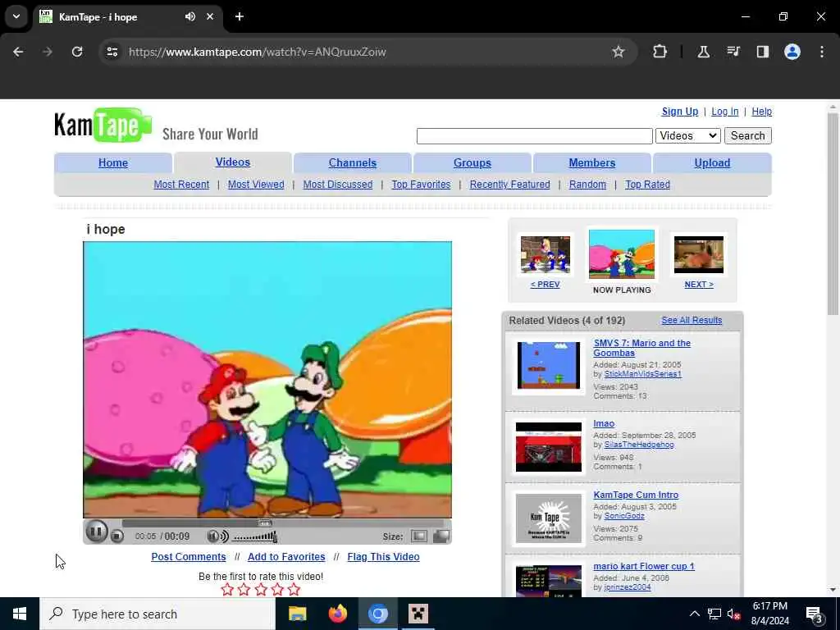The image size is (840, 630).
Task: Open the Chrome profile menu
Action: (x=792, y=52)
